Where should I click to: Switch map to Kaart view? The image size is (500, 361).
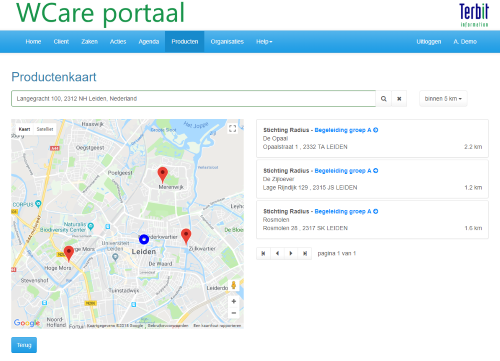[24, 129]
